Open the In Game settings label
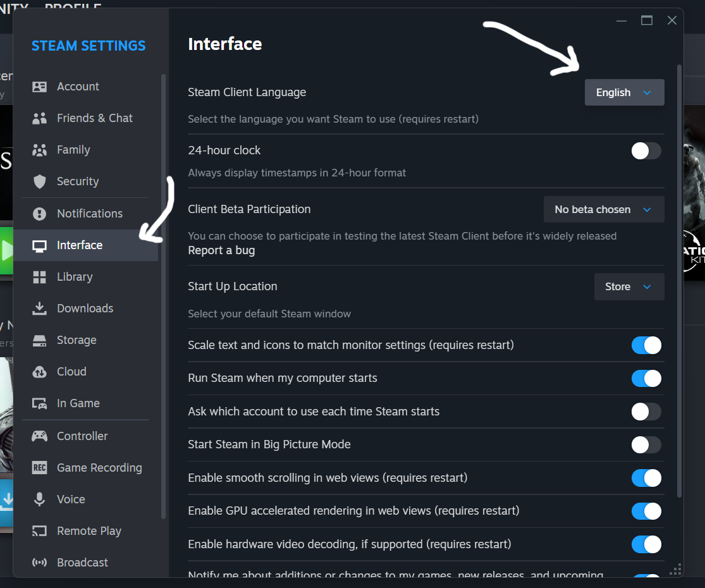The height and width of the screenshot is (588, 705). point(78,403)
